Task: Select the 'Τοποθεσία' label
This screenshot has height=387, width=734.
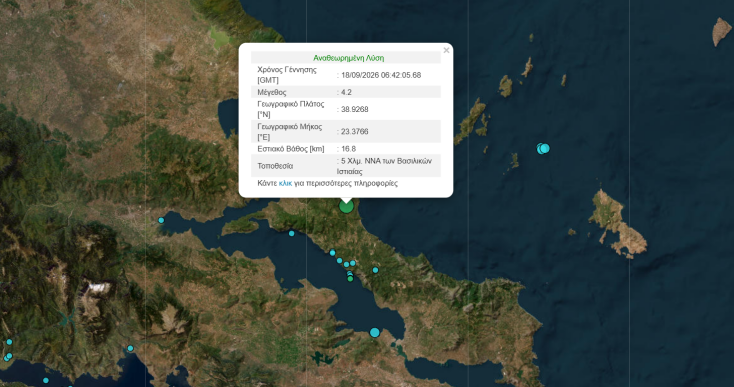Action: 275,166
